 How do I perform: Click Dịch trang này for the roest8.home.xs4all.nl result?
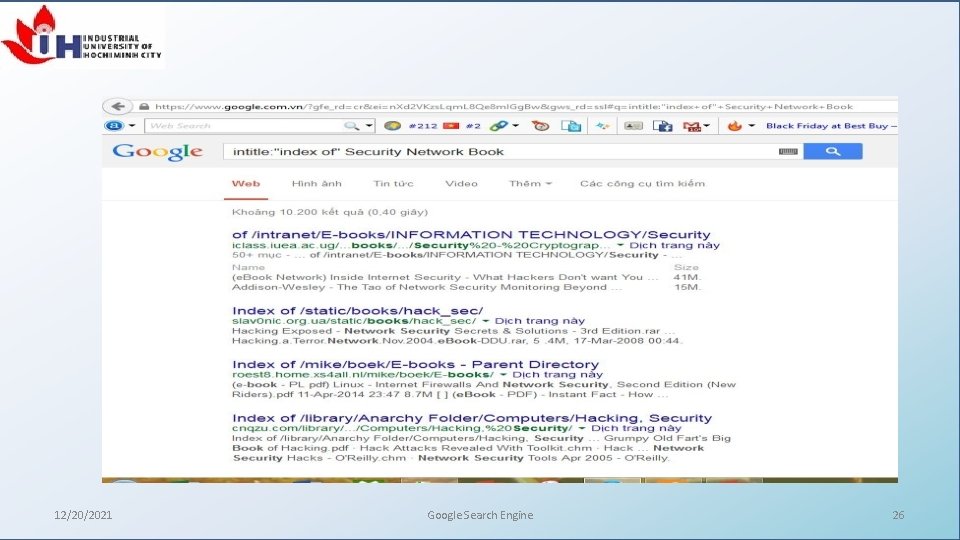coord(557,375)
